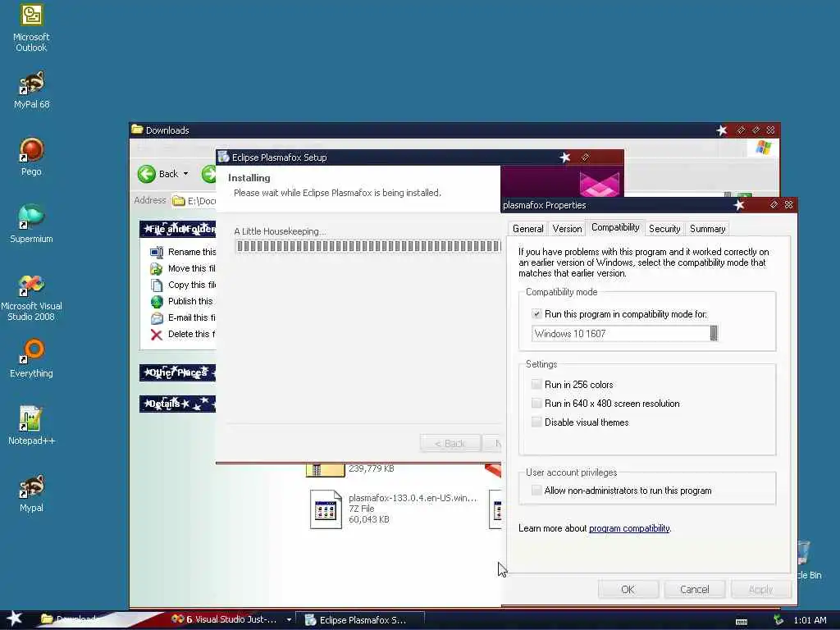The width and height of the screenshot is (840, 630).
Task: Click the E-mail this file icon
Action: point(157,318)
